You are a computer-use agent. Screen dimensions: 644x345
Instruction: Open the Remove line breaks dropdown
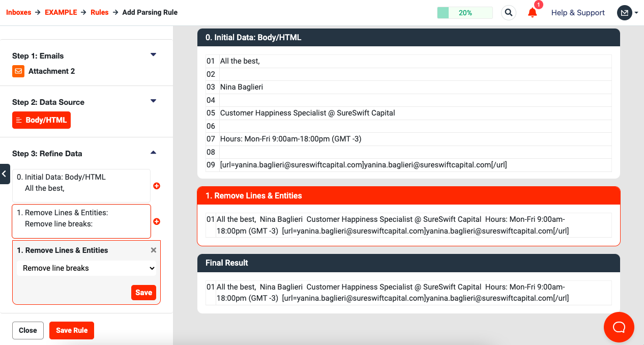click(86, 268)
